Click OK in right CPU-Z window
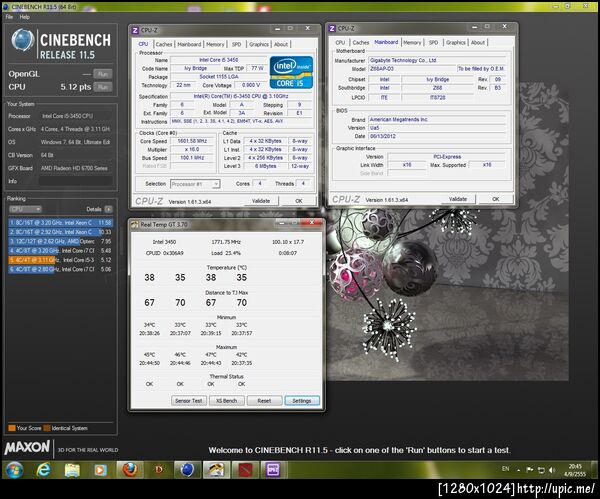Image resolution: width=600 pixels, height=499 pixels. pyautogui.click(x=496, y=199)
